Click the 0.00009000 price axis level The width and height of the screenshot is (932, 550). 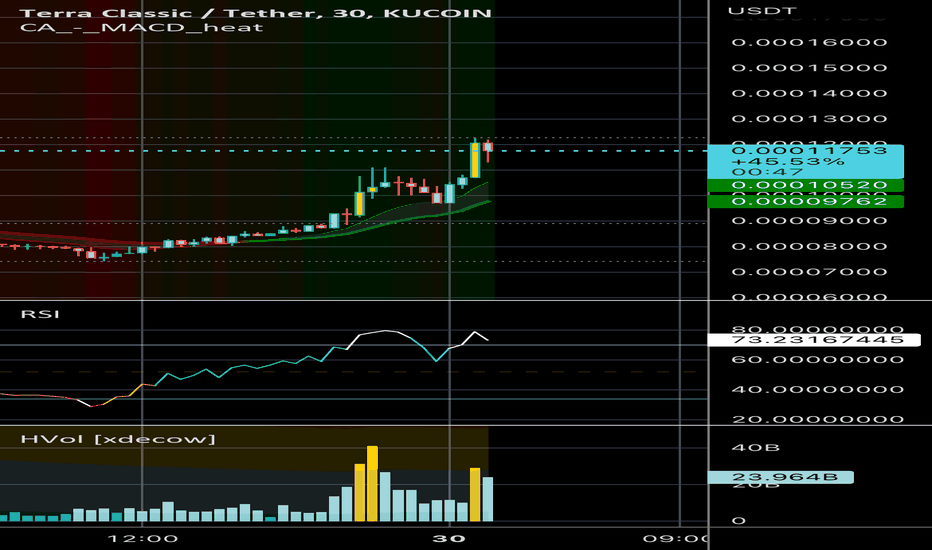pos(810,221)
